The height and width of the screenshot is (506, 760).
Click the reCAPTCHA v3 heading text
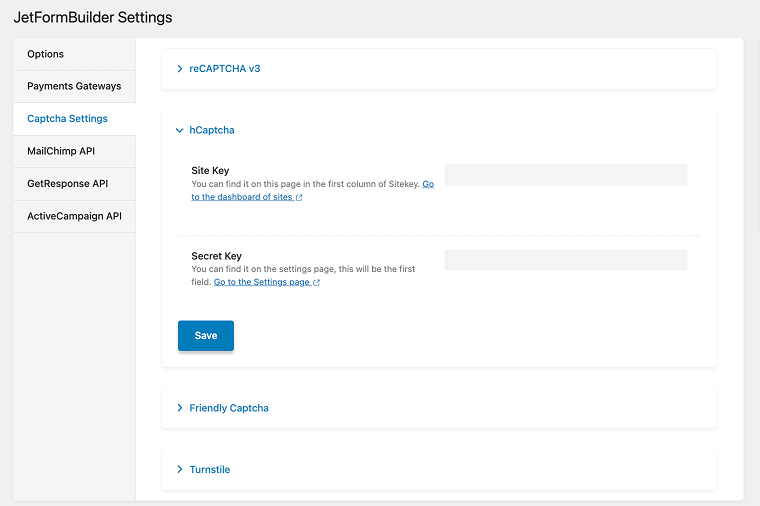225,69
